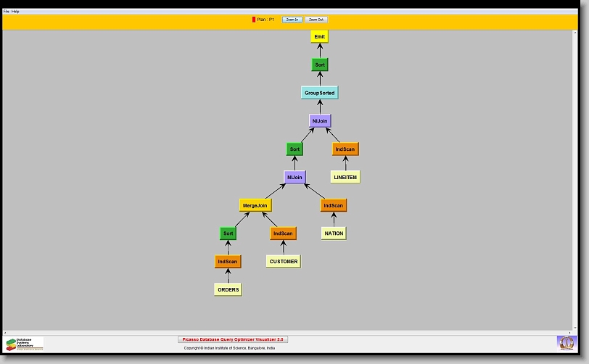Select the IndScan node above NATION
Screen dimensions: 589x364
tap(334, 205)
